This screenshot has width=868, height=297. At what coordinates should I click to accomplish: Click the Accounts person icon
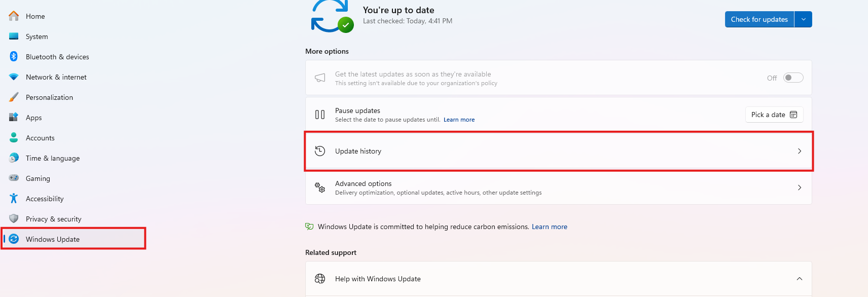[x=14, y=137]
